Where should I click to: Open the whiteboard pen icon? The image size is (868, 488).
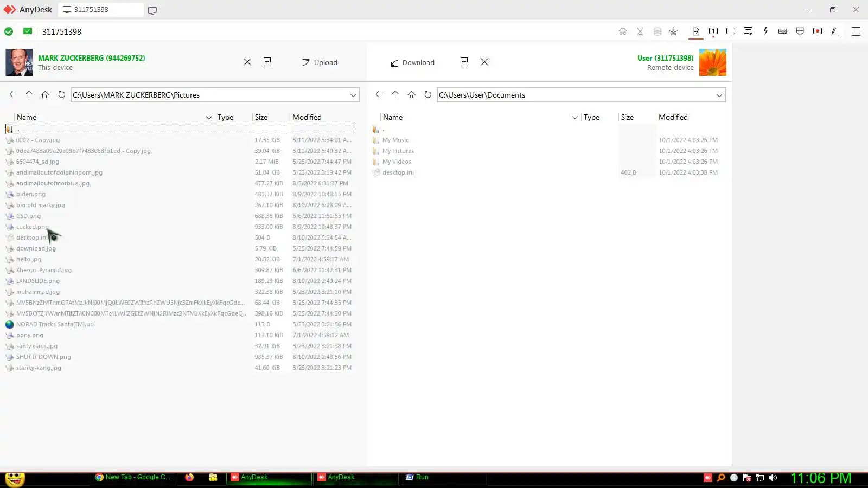835,31
